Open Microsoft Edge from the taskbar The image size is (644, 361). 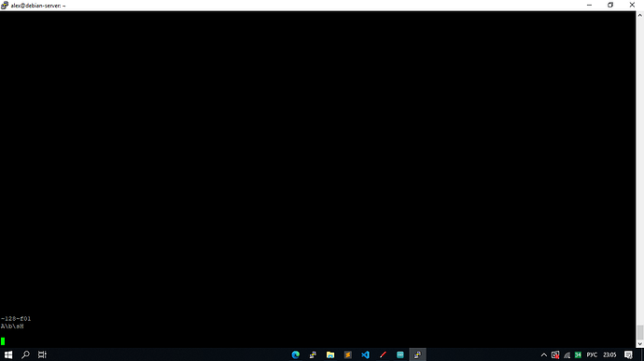click(x=295, y=354)
